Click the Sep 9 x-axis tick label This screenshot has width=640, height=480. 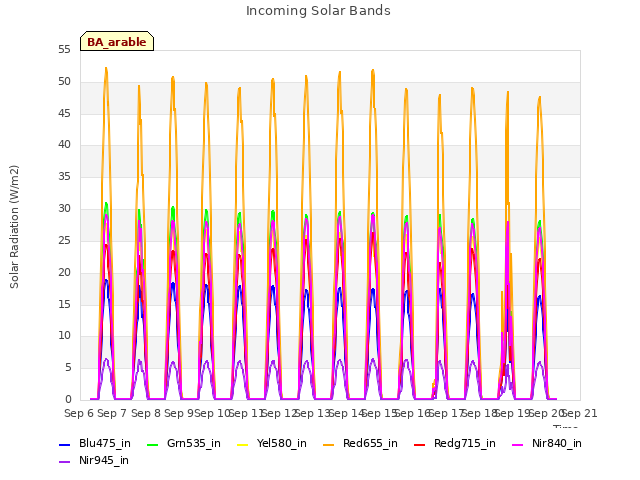179,413
